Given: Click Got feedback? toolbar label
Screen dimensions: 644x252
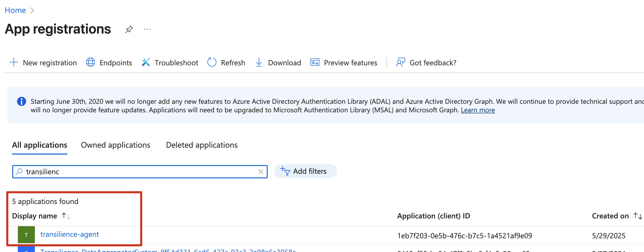Looking at the screenshot, I should [x=433, y=63].
